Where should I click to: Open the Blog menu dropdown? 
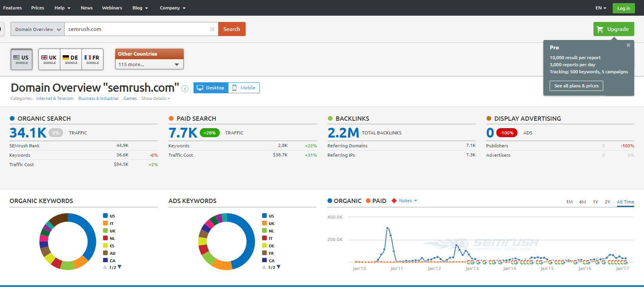[140, 8]
